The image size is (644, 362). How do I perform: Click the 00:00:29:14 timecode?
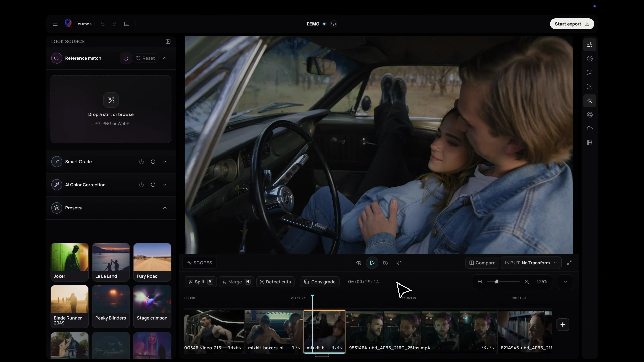tap(363, 282)
